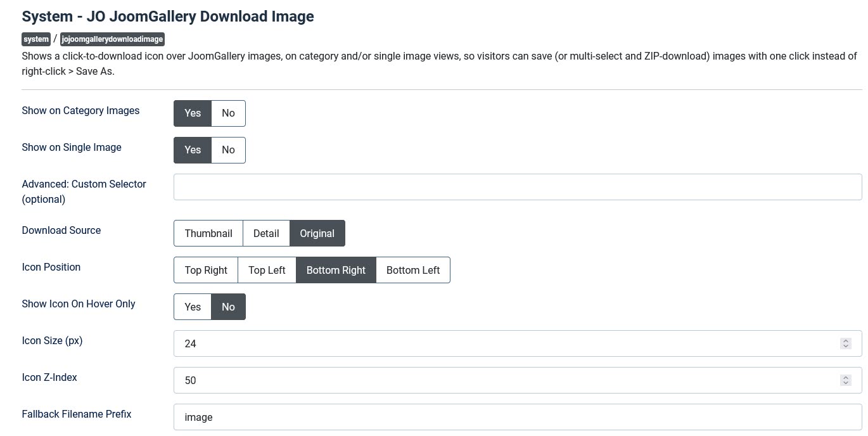This screenshot has width=868, height=436.
Task: Set Show on Category Images to No
Action: 228,113
